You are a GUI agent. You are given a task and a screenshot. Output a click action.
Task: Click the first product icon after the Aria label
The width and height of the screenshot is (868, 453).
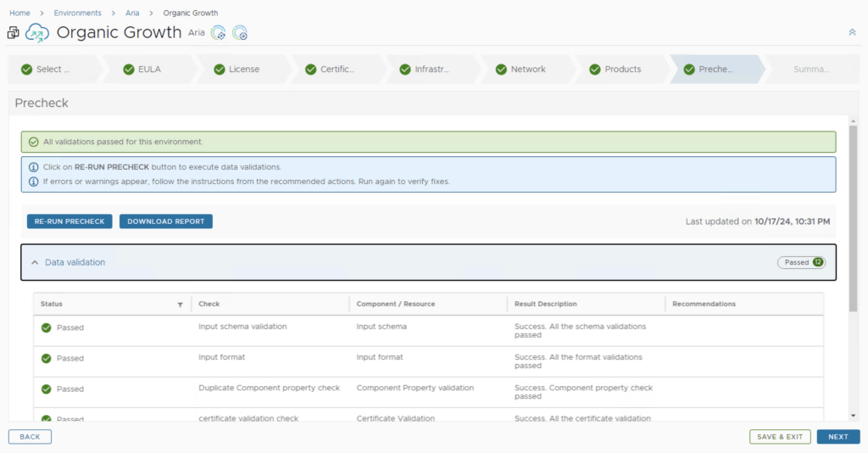219,33
